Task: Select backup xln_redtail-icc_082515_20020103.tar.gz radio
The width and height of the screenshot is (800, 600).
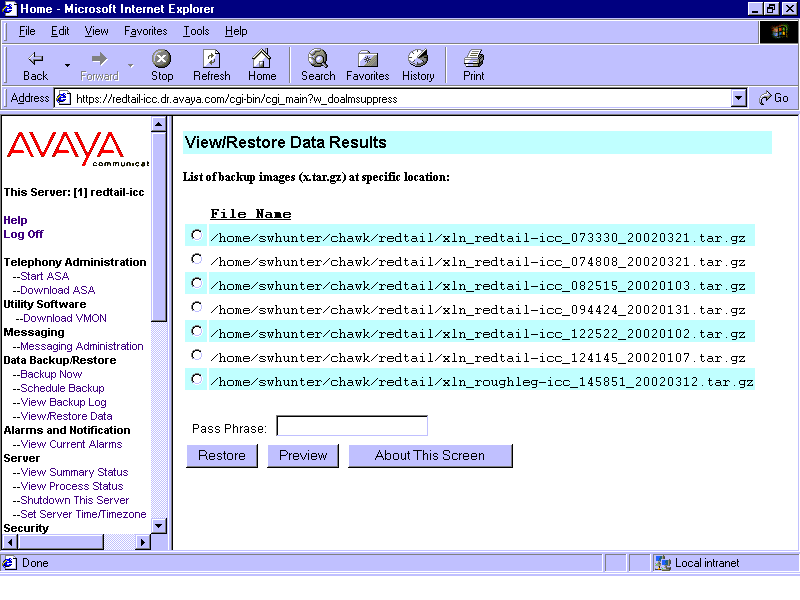Action: (x=196, y=283)
